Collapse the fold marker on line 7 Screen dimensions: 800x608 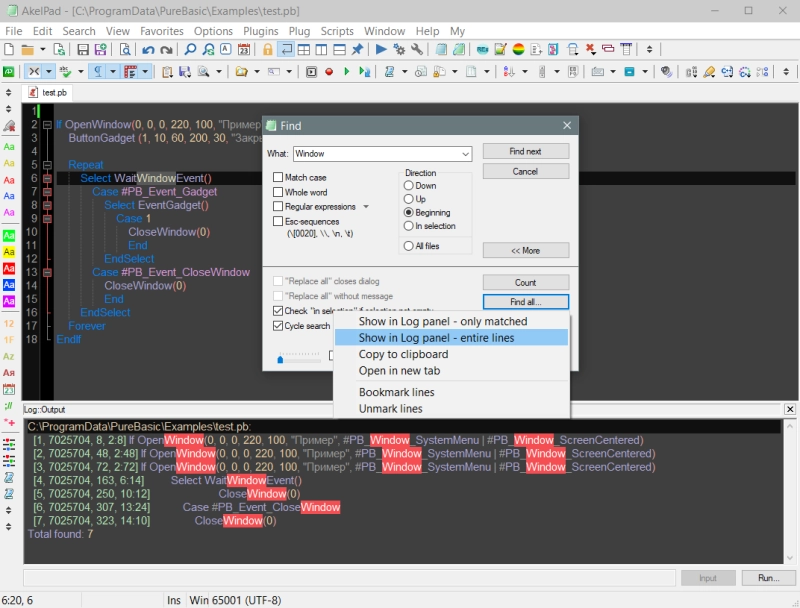(47, 192)
